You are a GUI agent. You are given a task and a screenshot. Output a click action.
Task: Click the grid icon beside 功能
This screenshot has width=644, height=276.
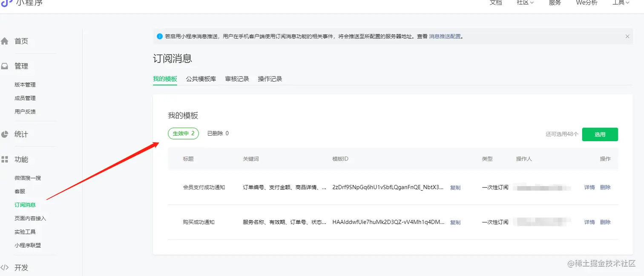tap(5, 159)
